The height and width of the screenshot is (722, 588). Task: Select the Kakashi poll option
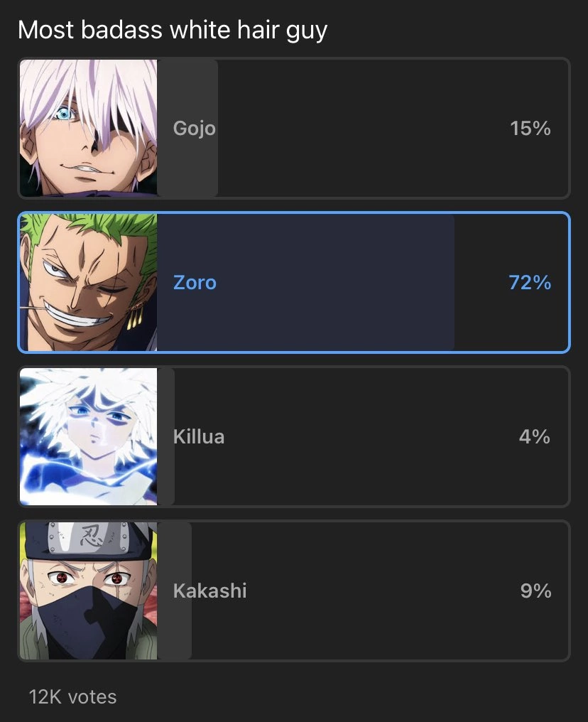point(294,591)
